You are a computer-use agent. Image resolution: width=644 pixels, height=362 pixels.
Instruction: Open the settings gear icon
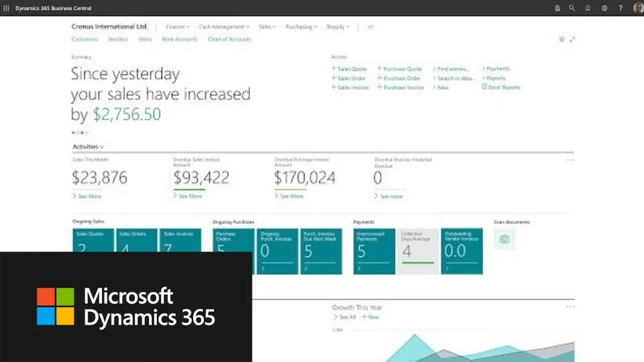click(604, 8)
